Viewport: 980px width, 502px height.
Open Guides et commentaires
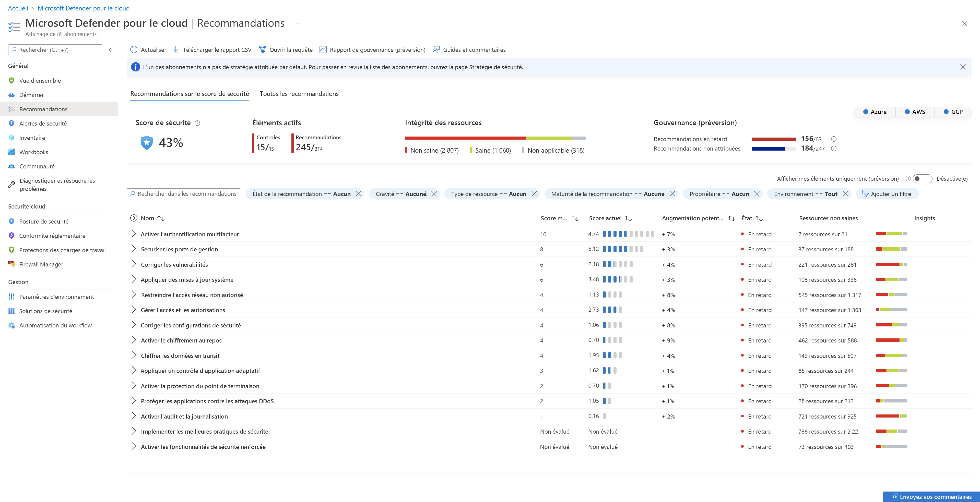click(x=469, y=50)
